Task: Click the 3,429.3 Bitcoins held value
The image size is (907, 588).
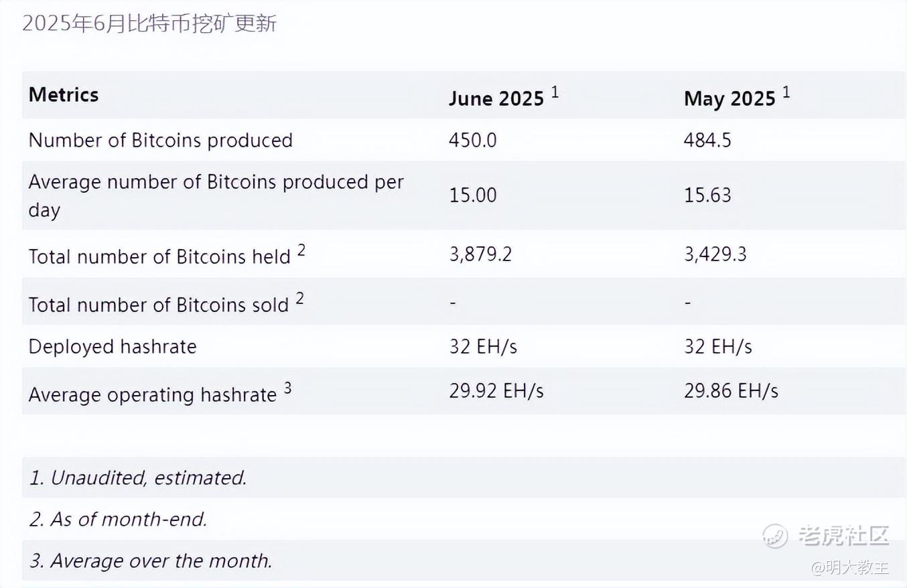Action: point(715,254)
